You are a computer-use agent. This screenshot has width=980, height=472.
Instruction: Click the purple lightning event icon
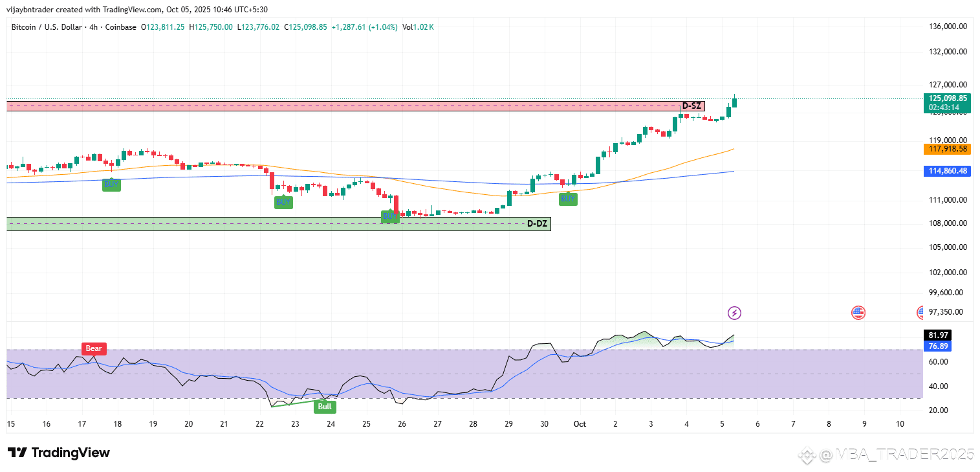[x=734, y=313]
